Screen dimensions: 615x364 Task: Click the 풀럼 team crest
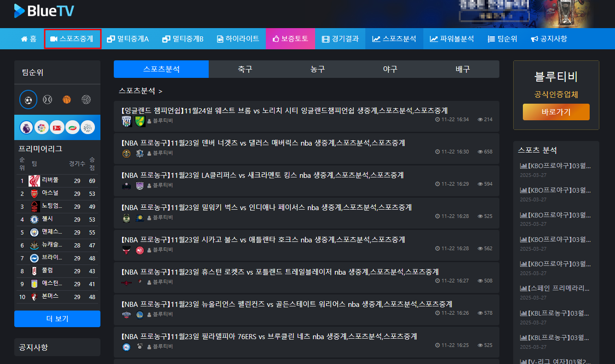tap(35, 271)
